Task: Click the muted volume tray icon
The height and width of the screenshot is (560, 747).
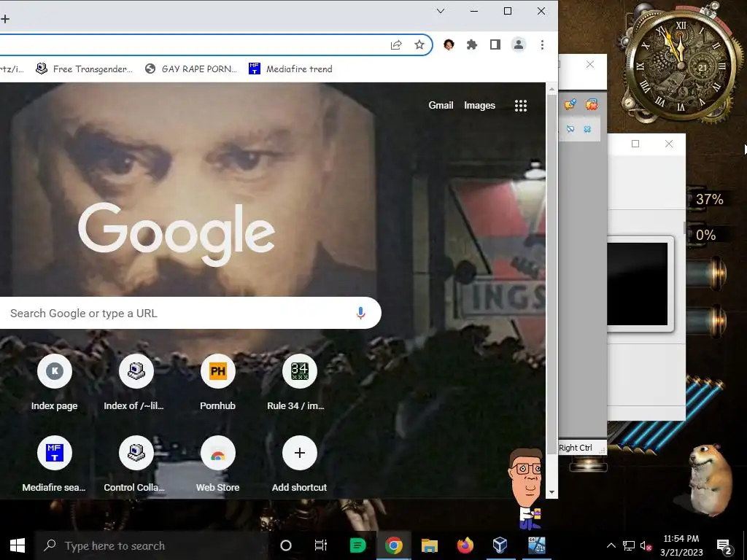Action: click(646, 545)
